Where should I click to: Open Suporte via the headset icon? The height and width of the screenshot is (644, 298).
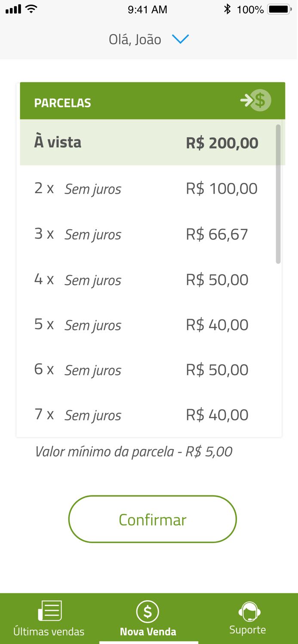pyautogui.click(x=248, y=611)
